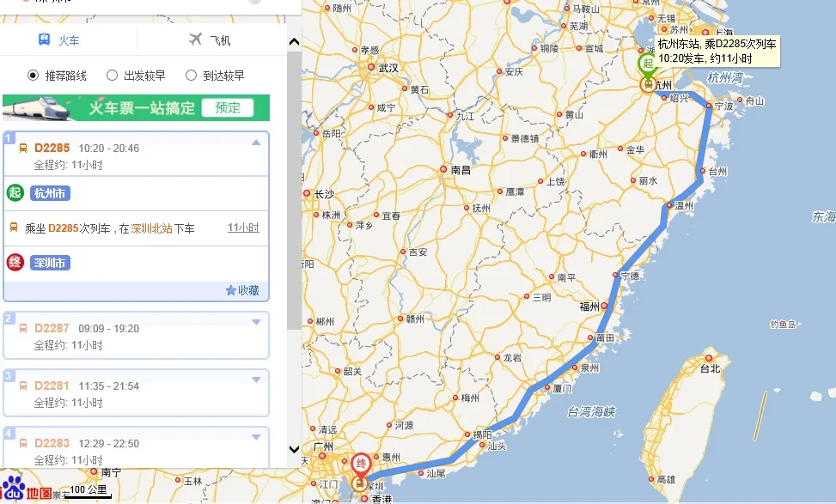This screenshot has width=836, height=504.
Task: Select the 出发较早 sorting option
Action: [111, 74]
